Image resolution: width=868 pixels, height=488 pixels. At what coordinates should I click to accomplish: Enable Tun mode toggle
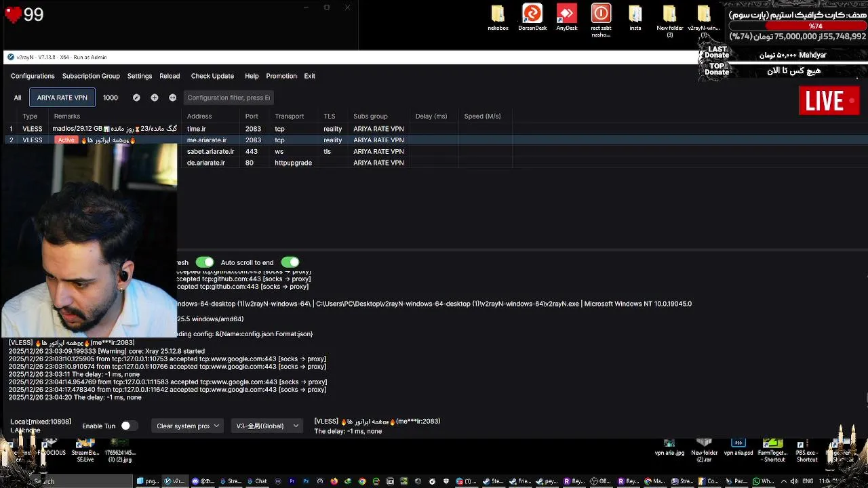129,426
